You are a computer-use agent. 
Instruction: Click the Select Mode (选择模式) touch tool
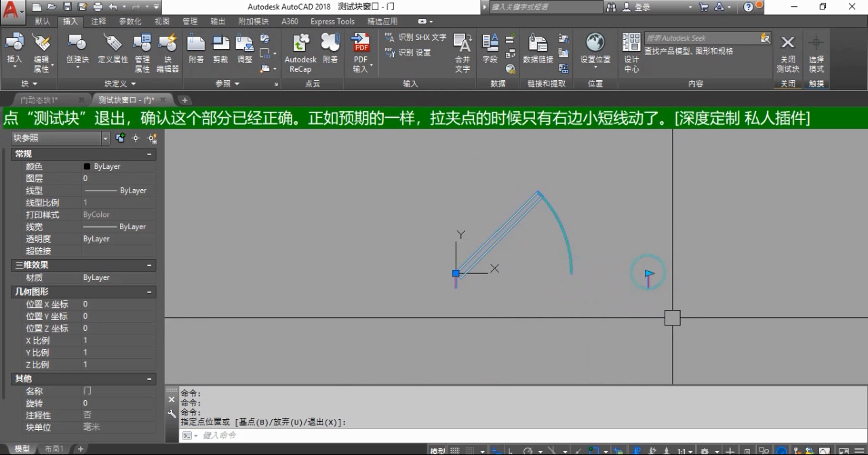click(816, 53)
